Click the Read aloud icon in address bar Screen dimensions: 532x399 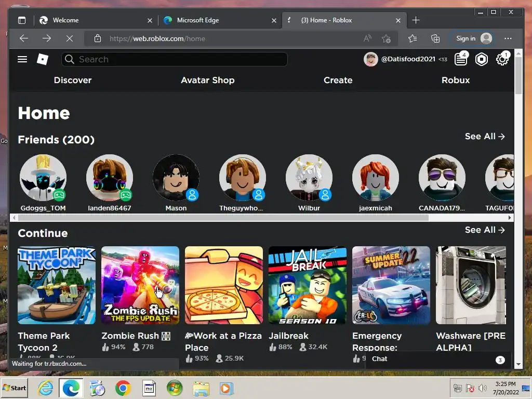point(367,38)
